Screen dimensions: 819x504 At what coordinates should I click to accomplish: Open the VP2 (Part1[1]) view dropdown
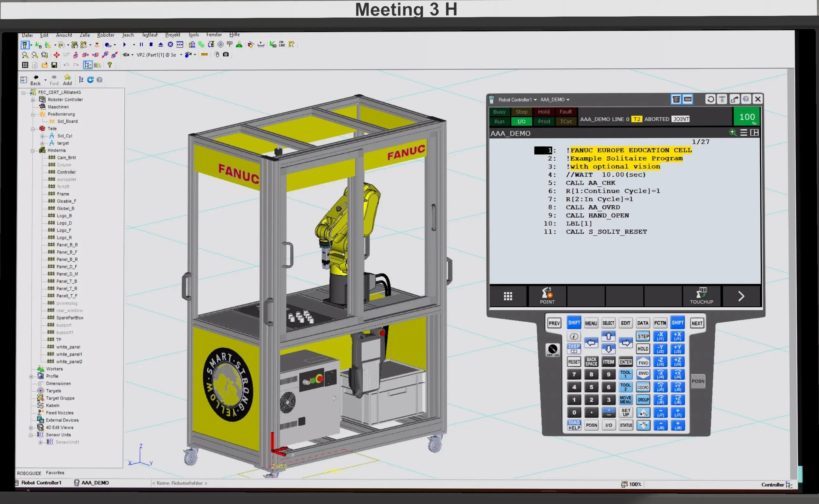(x=181, y=55)
